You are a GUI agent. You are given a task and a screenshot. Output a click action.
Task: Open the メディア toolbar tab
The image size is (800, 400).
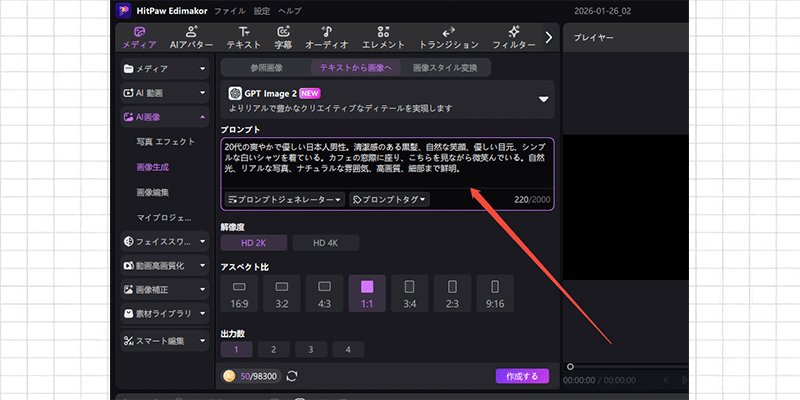[139, 38]
